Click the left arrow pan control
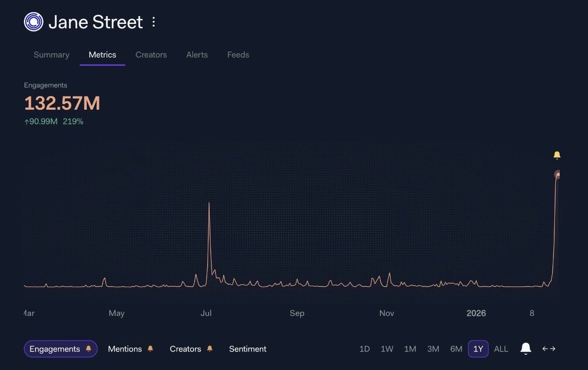 544,349
